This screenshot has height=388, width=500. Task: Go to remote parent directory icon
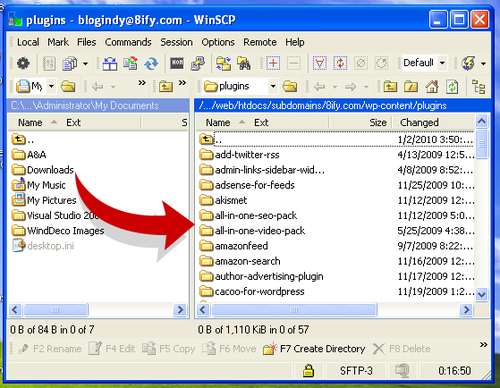(x=390, y=87)
